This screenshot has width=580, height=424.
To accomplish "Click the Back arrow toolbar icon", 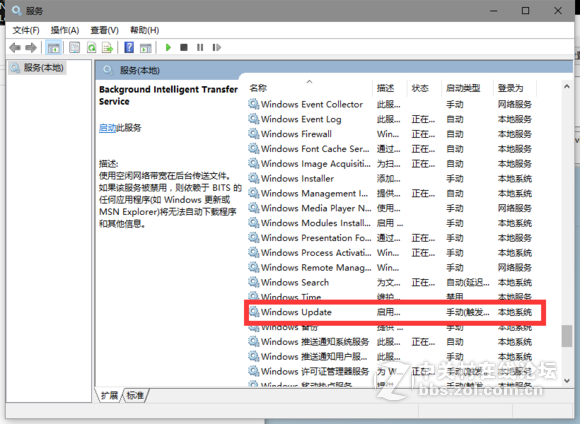I will [x=15, y=47].
